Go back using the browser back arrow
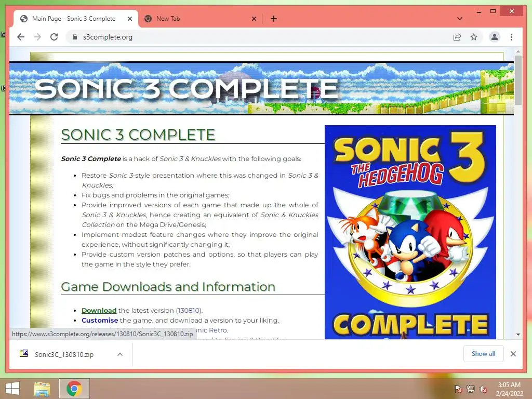This screenshot has height=399, width=532. coord(21,37)
